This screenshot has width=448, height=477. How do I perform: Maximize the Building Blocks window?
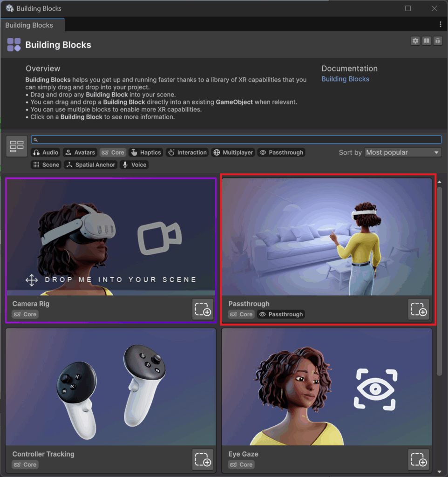[408, 8]
